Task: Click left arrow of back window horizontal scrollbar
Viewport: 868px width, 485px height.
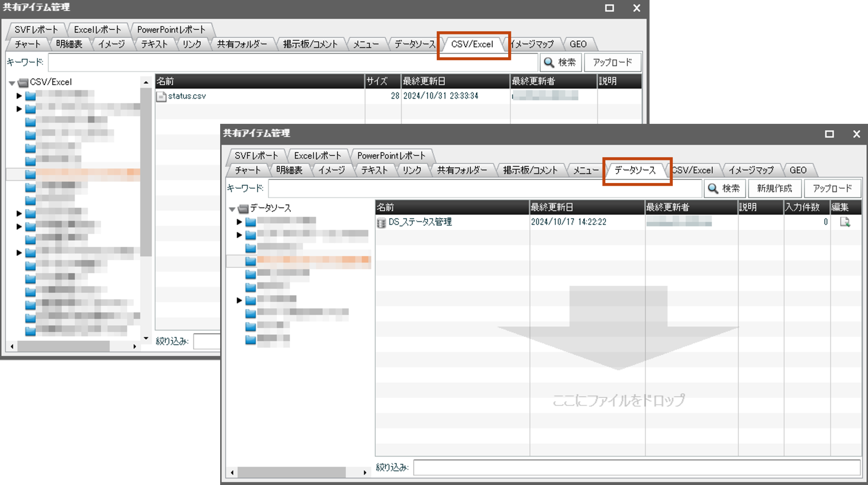Action: pyautogui.click(x=12, y=347)
